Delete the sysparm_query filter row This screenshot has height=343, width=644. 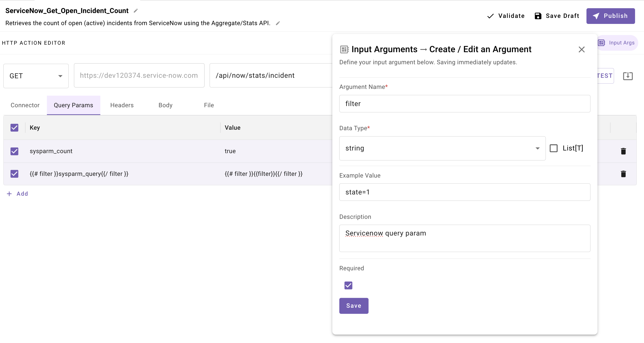pos(623,174)
